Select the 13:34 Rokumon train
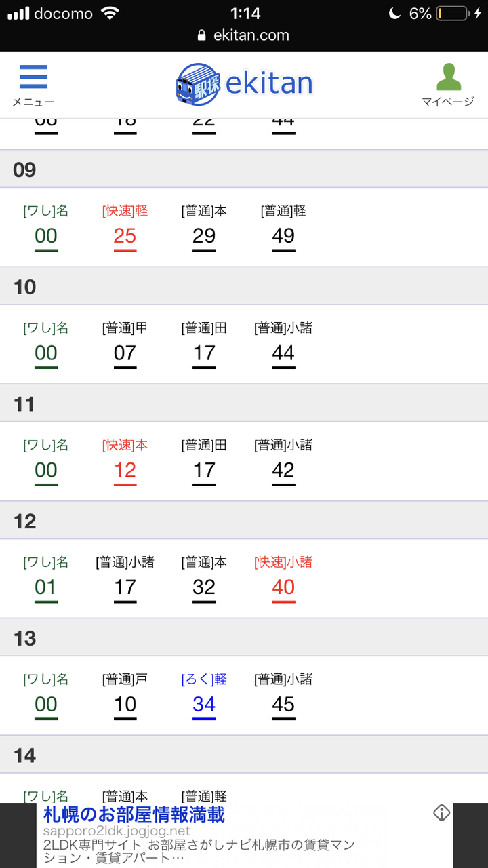The height and width of the screenshot is (868, 488). pyautogui.click(x=204, y=705)
